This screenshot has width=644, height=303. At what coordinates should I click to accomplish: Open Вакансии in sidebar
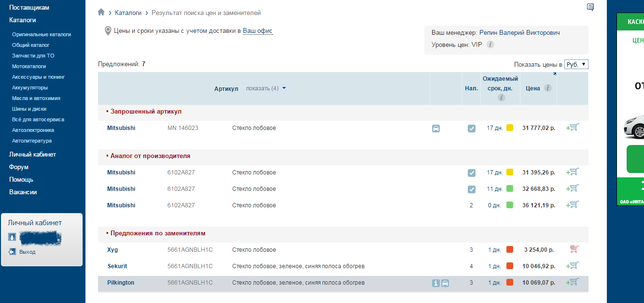pyautogui.click(x=23, y=192)
